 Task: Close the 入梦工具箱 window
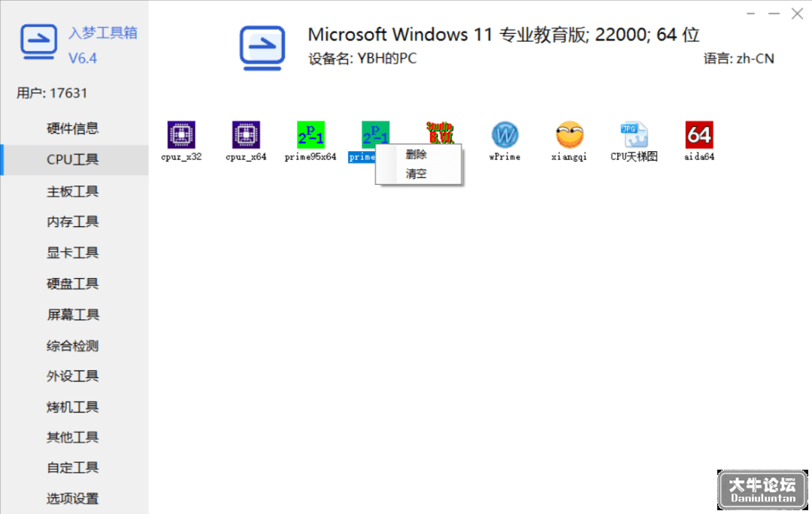pyautogui.click(x=797, y=14)
